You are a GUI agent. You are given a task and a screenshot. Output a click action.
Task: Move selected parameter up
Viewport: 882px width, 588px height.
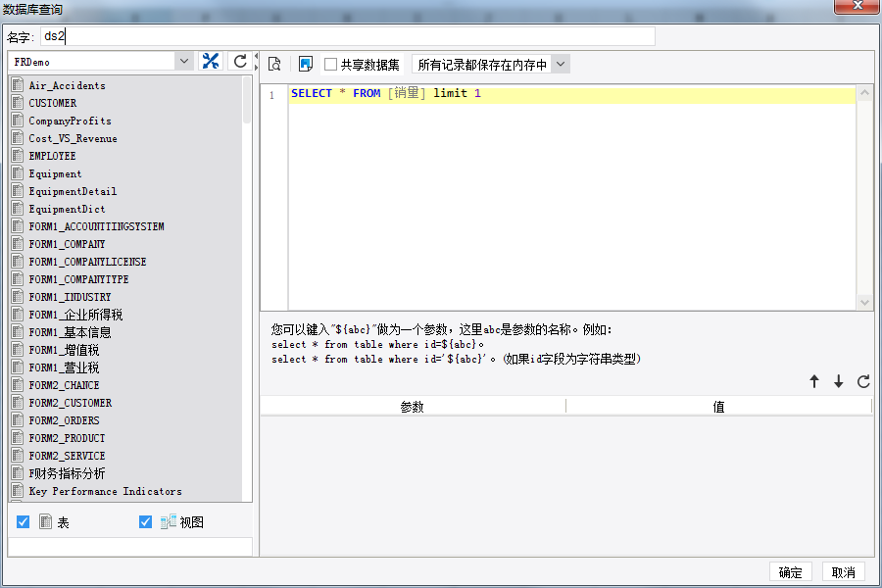tap(814, 381)
